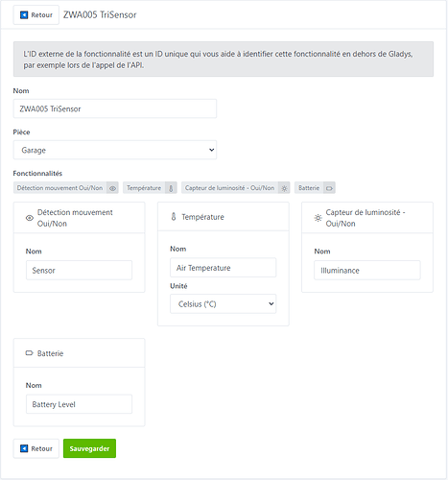This screenshot has width=448, height=480.
Task: Click the Batterie feature tag
Action: click(315, 188)
